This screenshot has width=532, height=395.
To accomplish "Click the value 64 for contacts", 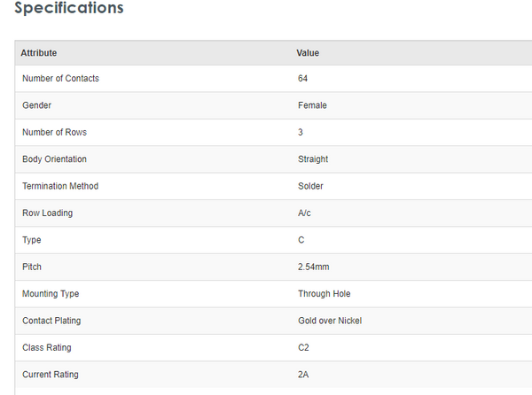I will point(303,79).
